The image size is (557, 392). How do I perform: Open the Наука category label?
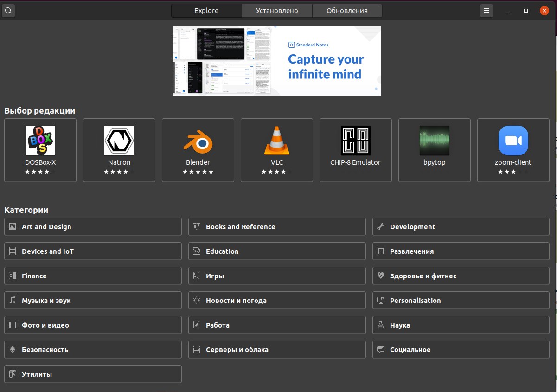pos(400,325)
